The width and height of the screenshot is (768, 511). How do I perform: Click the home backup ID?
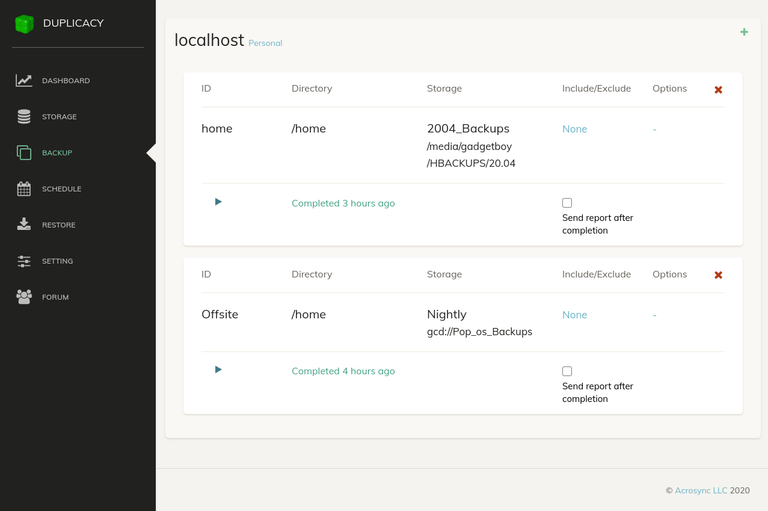point(216,128)
